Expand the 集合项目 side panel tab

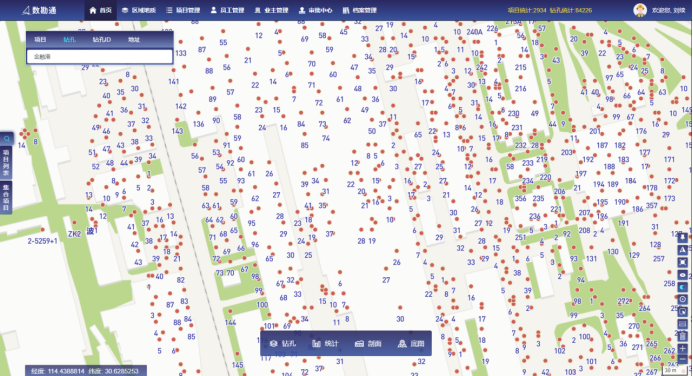point(7,197)
